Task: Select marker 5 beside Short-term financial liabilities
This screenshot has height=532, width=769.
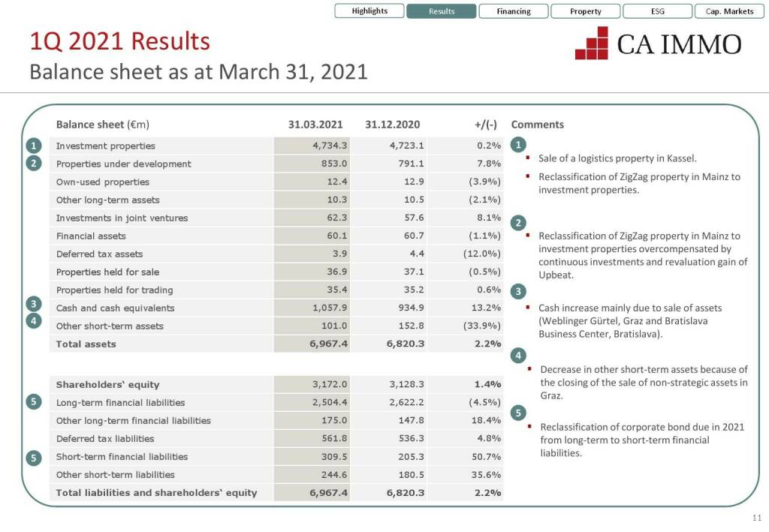Action: tap(33, 457)
